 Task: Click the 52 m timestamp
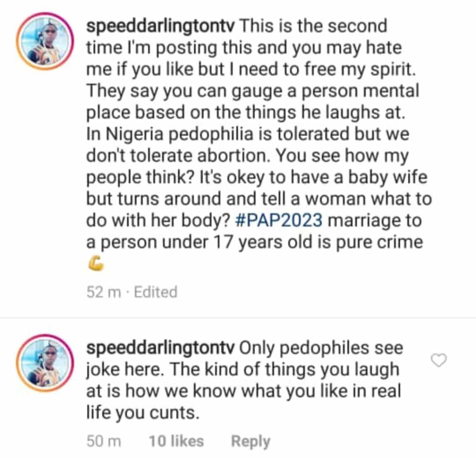click(x=104, y=292)
